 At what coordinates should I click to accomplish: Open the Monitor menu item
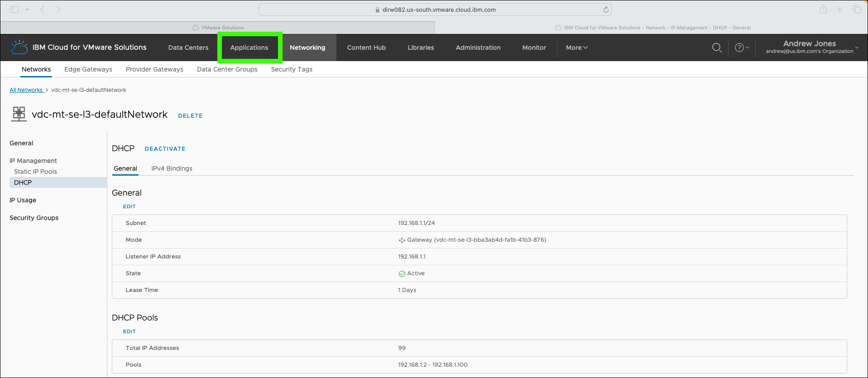(x=534, y=48)
